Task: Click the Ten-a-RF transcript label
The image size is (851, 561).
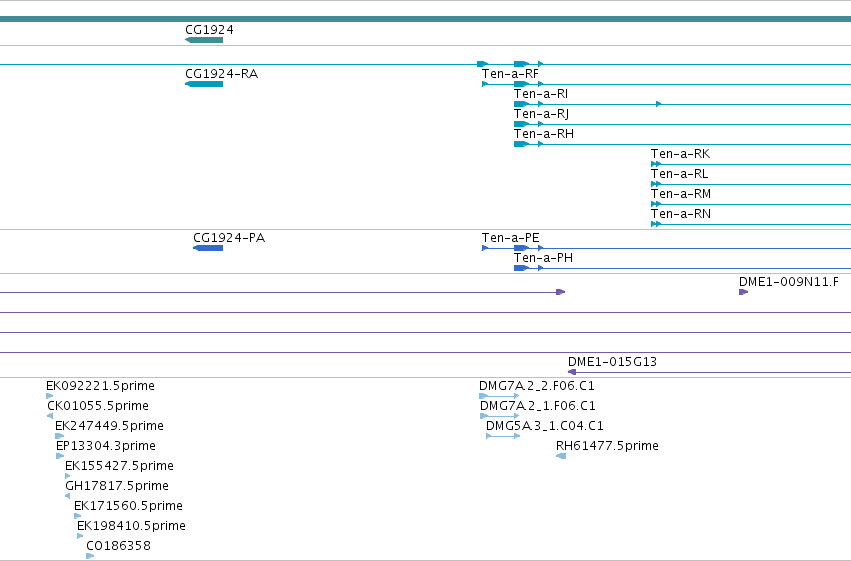Action: [x=510, y=74]
